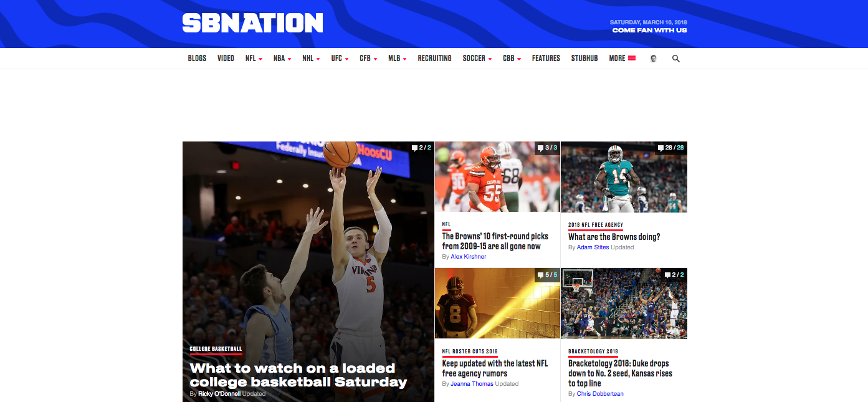Click the 2018 NFL Free Agency tag
The width and height of the screenshot is (868, 402).
pyautogui.click(x=596, y=225)
